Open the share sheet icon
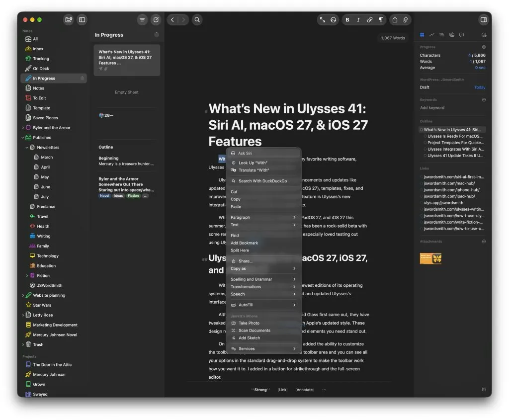509x420 pixels. pos(395,20)
